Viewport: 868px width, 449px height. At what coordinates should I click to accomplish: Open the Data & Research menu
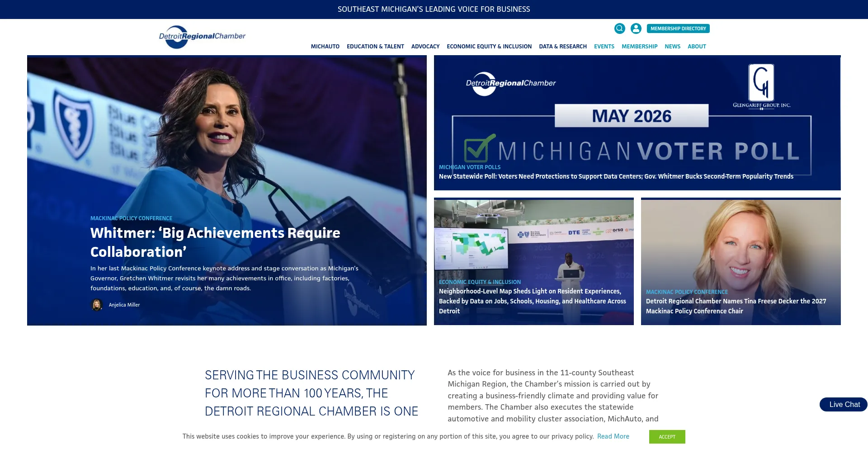tap(563, 47)
